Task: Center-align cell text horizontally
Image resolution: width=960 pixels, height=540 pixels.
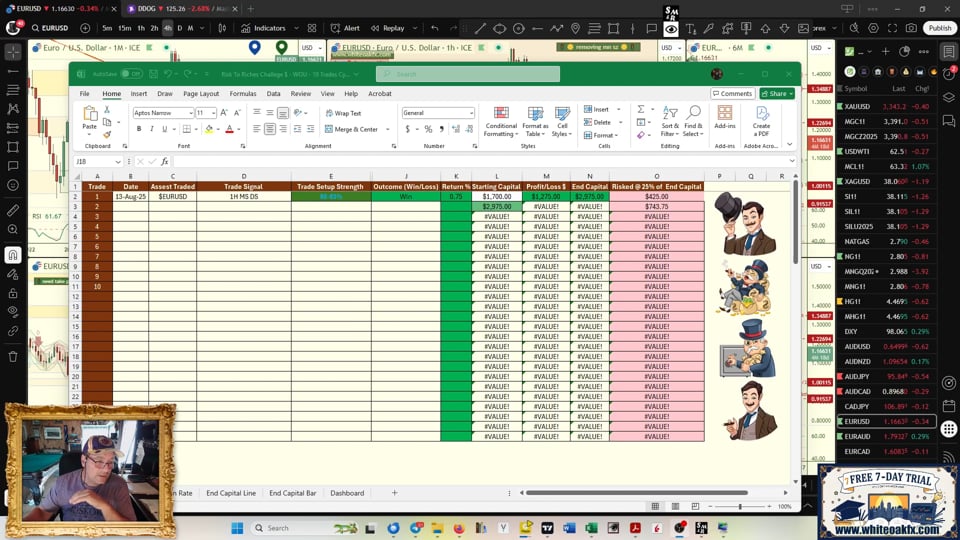Action: click(269, 129)
